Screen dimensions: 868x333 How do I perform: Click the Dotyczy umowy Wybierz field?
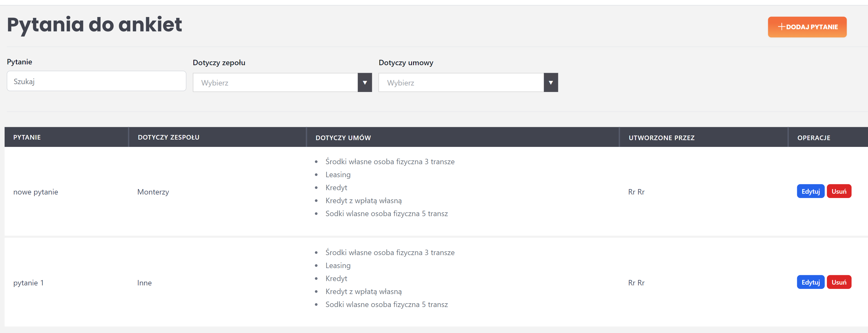(x=461, y=83)
